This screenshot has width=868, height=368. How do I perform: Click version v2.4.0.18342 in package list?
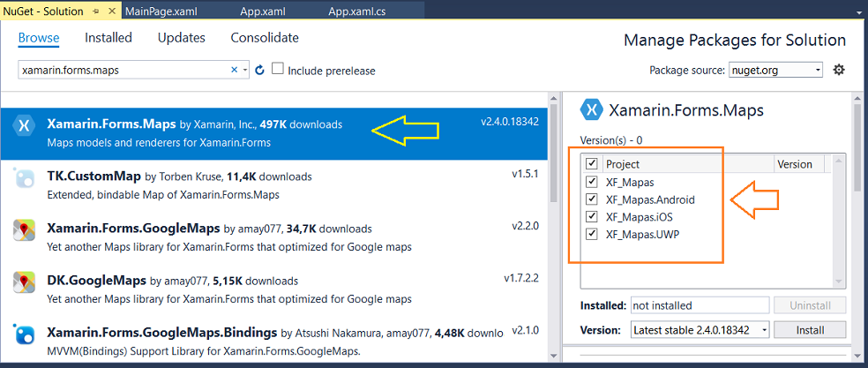tap(509, 122)
